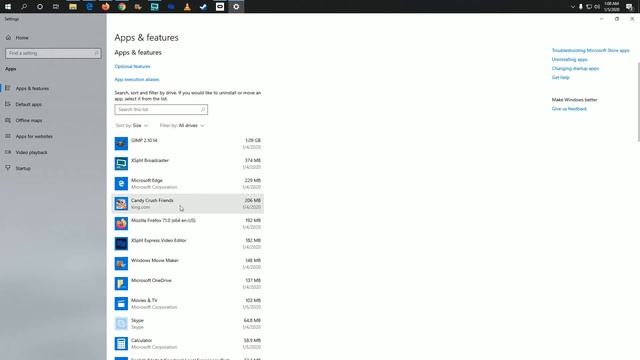Open XSplit Broadcaster taskbar icon

coord(154,7)
